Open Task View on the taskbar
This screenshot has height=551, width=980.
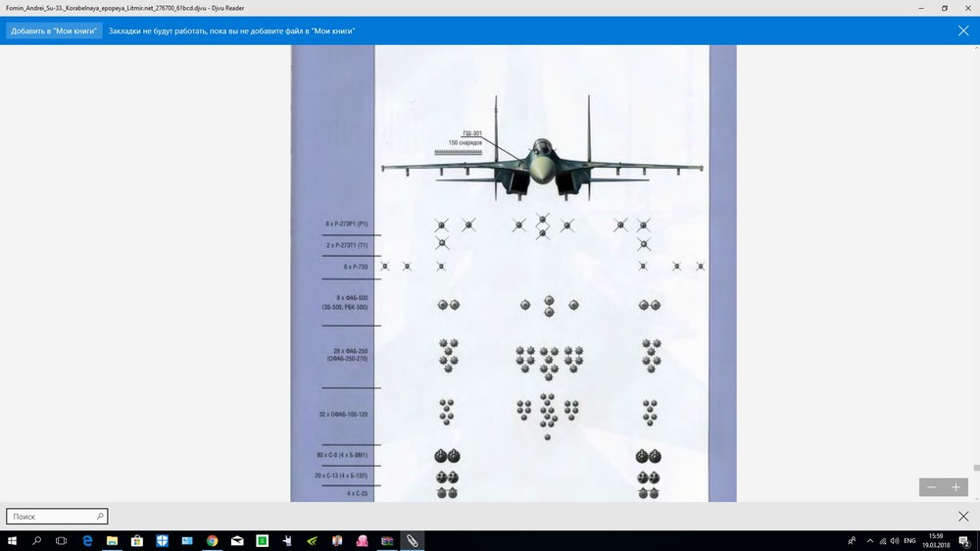click(x=61, y=541)
